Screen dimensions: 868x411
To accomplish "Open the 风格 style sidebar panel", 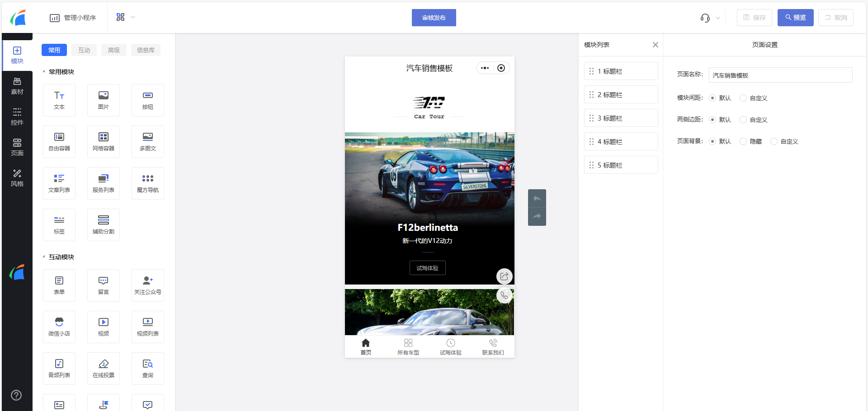I will [x=17, y=178].
